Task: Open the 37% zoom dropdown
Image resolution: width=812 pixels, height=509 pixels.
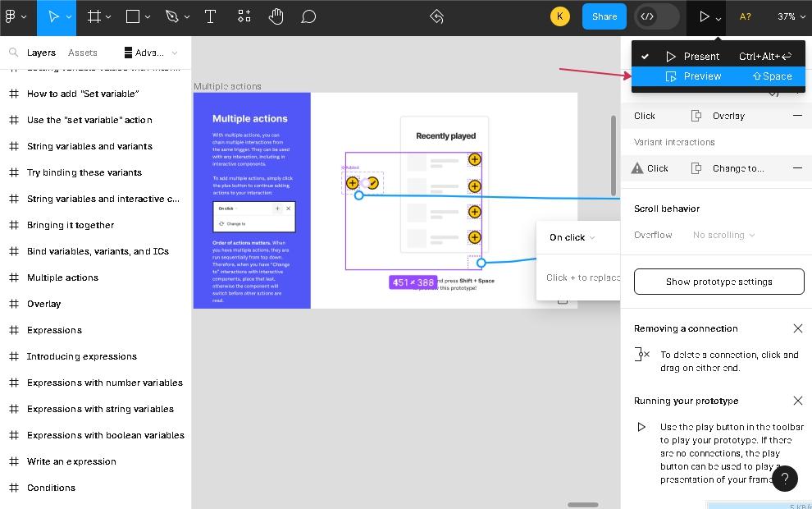Action: pos(791,16)
